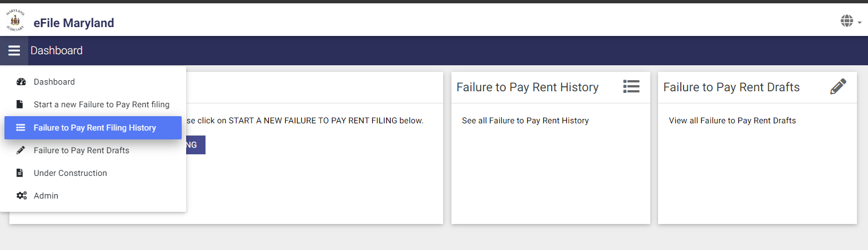Click the new filing document icon
Viewport: 868px width, 250px height.
pos(20,105)
